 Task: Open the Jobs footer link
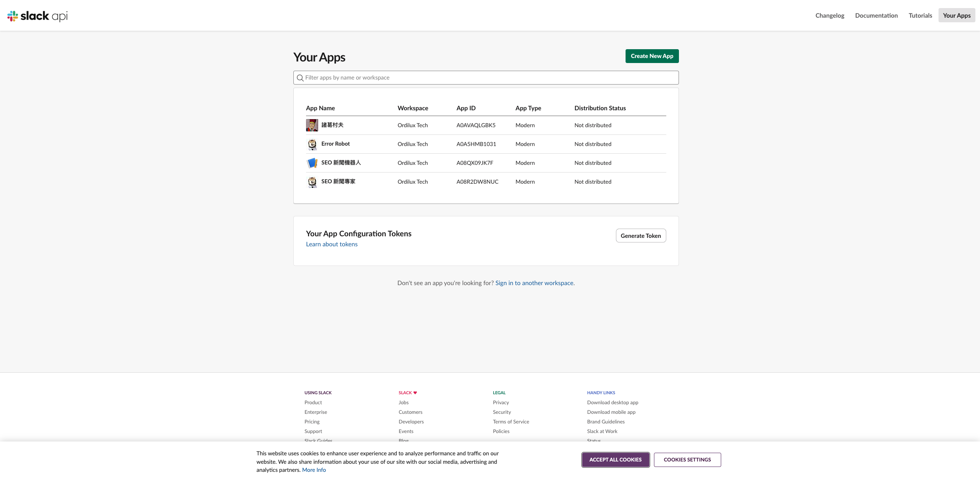tap(403, 403)
